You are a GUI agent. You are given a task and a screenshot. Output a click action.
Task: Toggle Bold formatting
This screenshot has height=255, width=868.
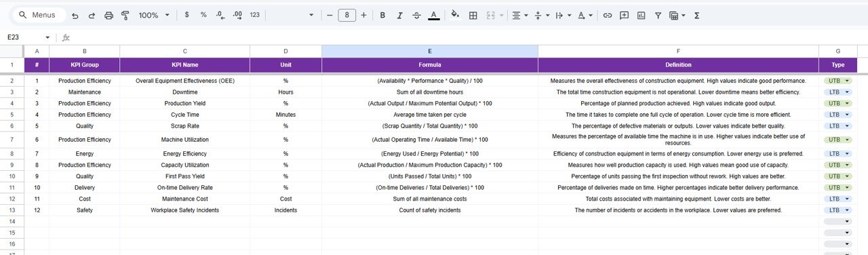[382, 15]
